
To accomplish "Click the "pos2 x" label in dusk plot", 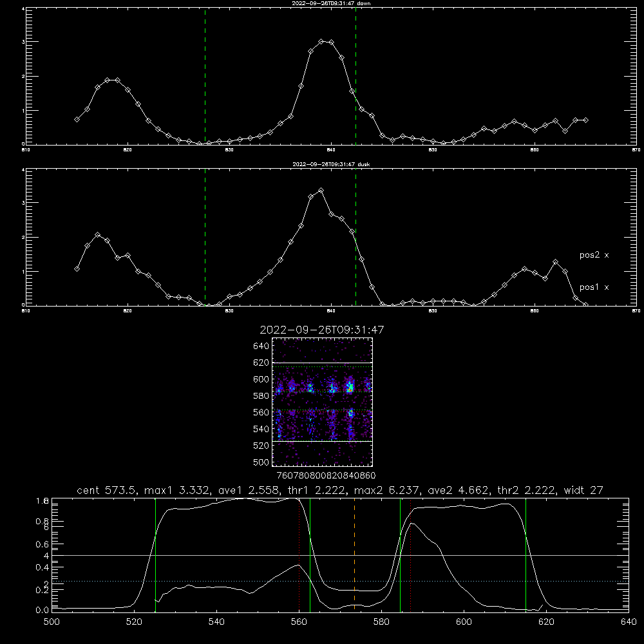I will [x=594, y=255].
